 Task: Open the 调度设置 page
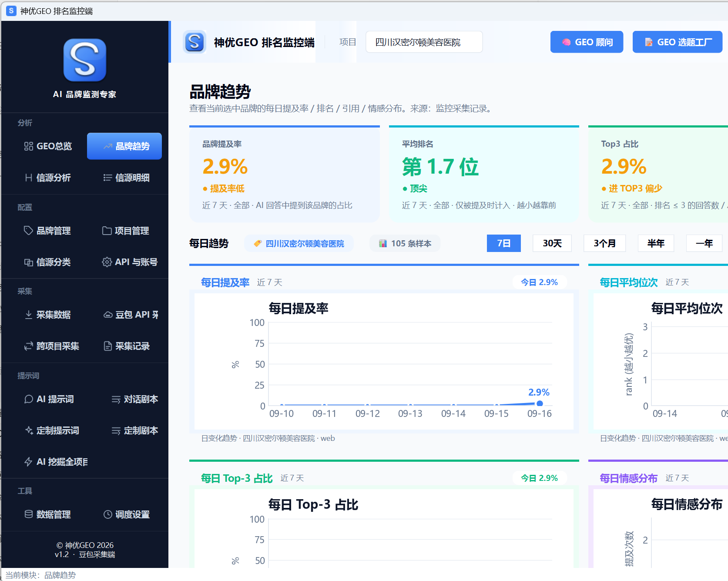tap(127, 514)
